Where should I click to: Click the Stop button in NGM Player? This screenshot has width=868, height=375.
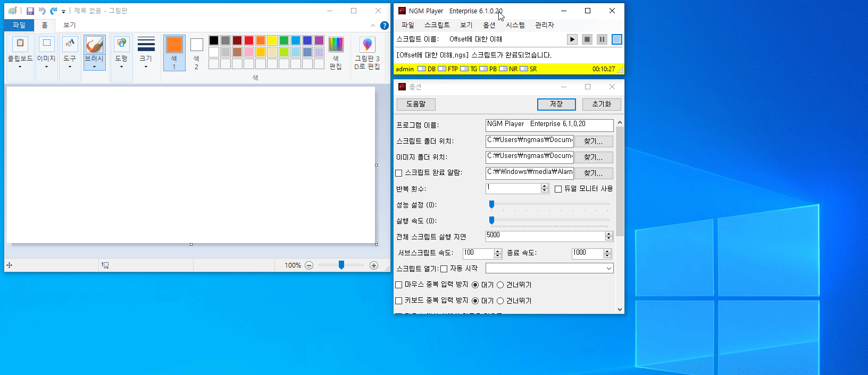[587, 39]
